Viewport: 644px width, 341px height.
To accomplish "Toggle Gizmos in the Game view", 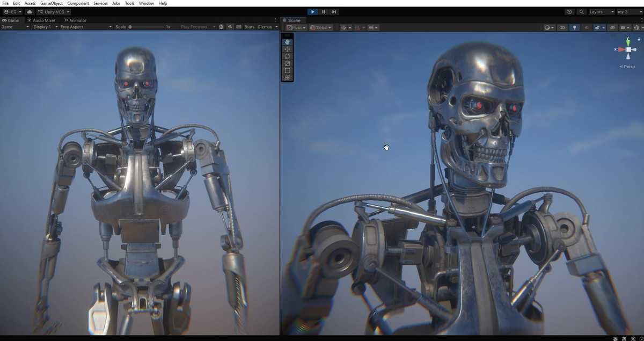I will tap(265, 27).
